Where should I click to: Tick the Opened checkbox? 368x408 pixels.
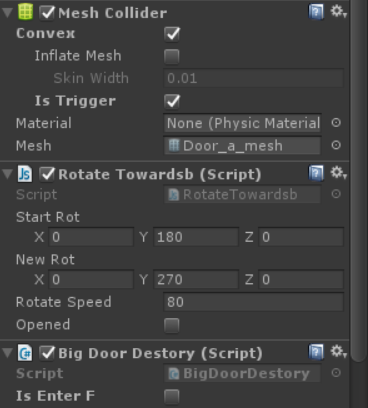click(x=172, y=325)
